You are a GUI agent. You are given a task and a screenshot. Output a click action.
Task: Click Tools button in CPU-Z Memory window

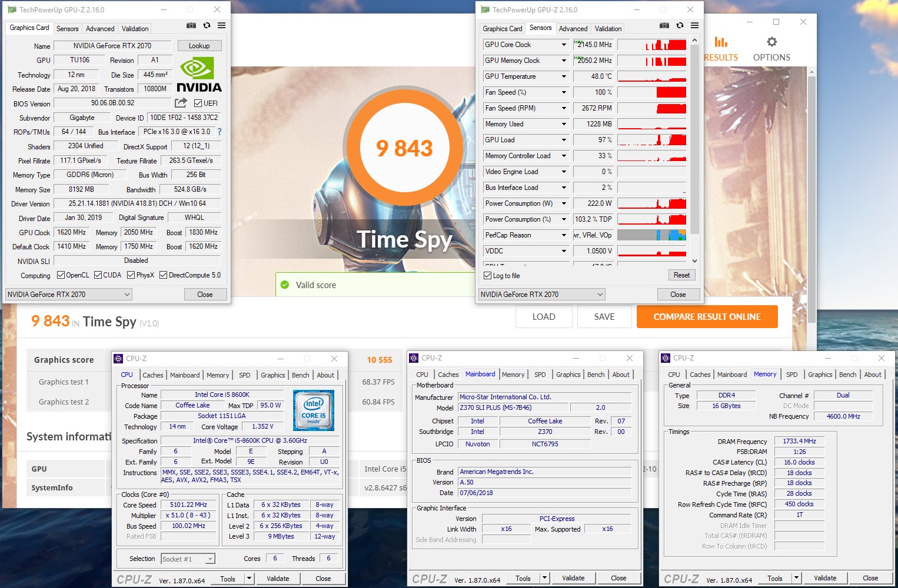[775, 578]
